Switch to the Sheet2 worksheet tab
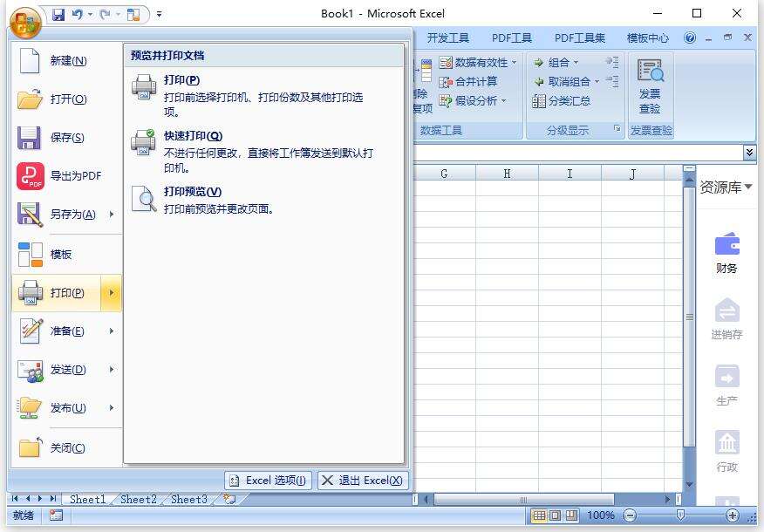764x532 pixels. coord(139,499)
